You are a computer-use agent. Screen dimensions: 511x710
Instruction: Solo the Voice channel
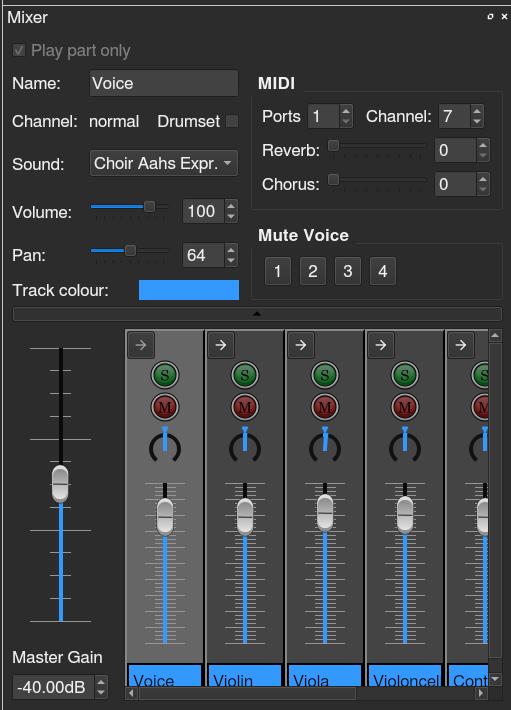pos(165,375)
